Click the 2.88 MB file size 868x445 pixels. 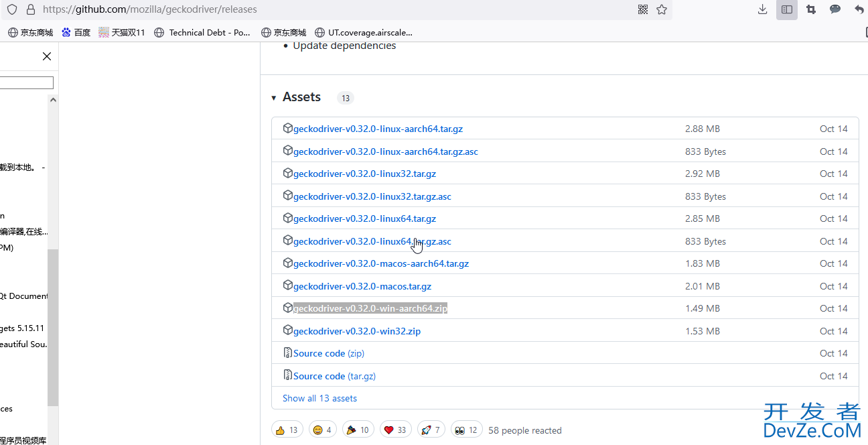(703, 129)
